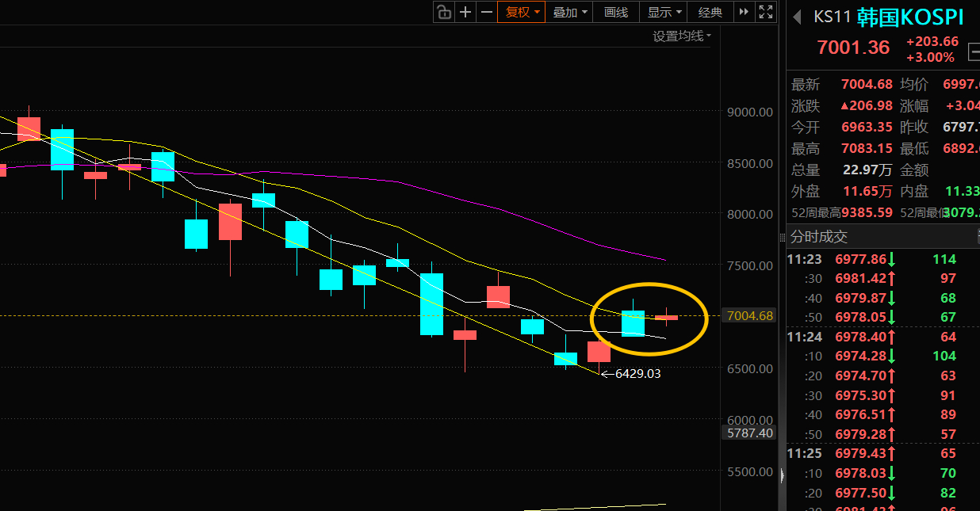
Task: Click the panel edge handle near the 5500.00 label
Action: click(x=782, y=476)
